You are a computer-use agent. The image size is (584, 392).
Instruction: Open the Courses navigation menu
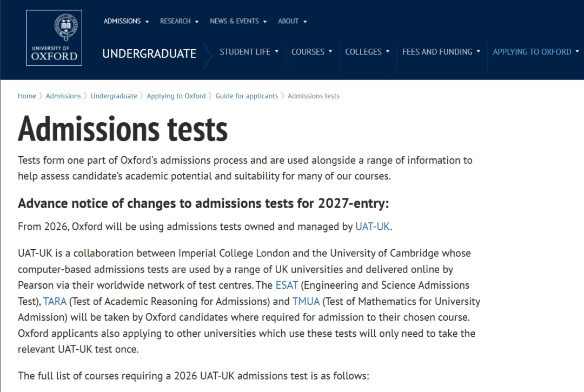point(311,52)
